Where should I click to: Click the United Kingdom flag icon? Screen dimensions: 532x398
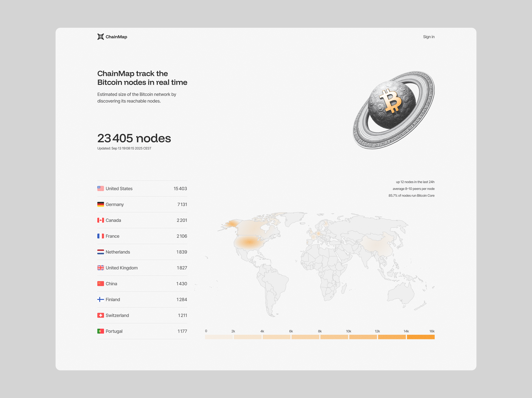[101, 268]
